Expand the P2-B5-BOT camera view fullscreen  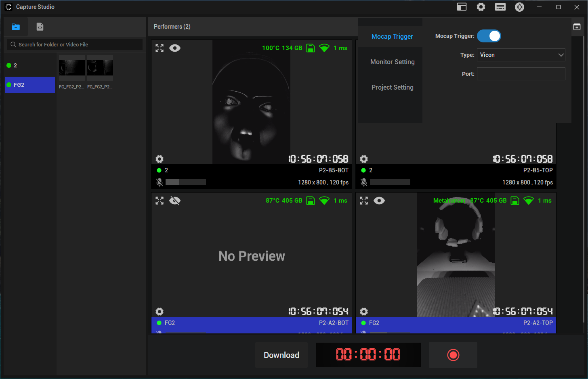[x=160, y=48]
